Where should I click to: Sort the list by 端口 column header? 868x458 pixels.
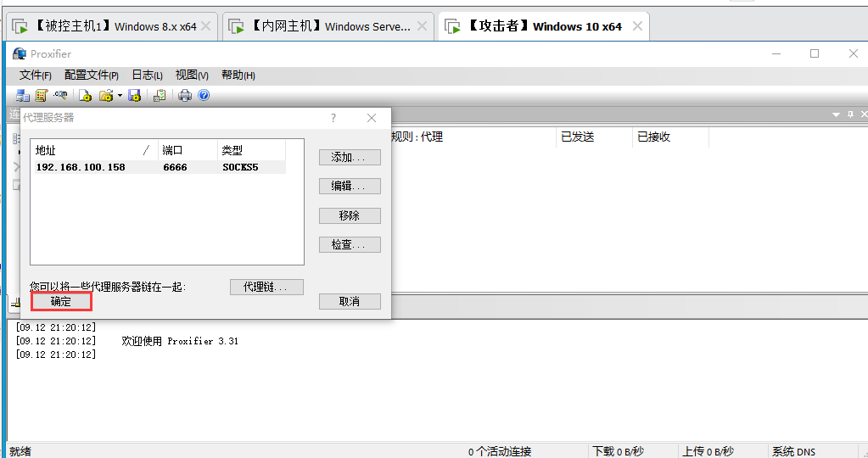[x=187, y=150]
